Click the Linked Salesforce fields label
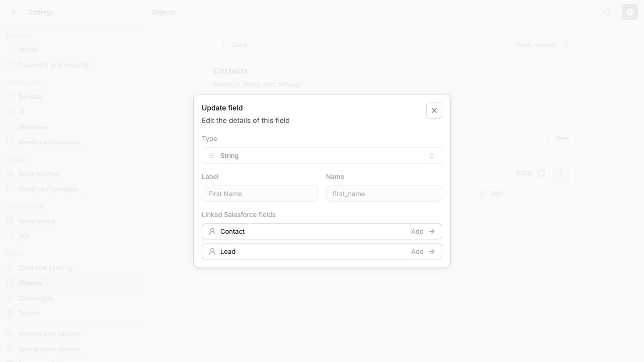644x362 pixels. point(238,215)
